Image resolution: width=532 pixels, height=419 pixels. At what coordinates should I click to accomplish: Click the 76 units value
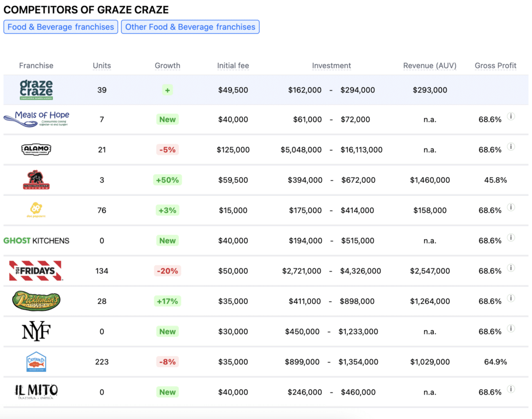click(x=102, y=210)
